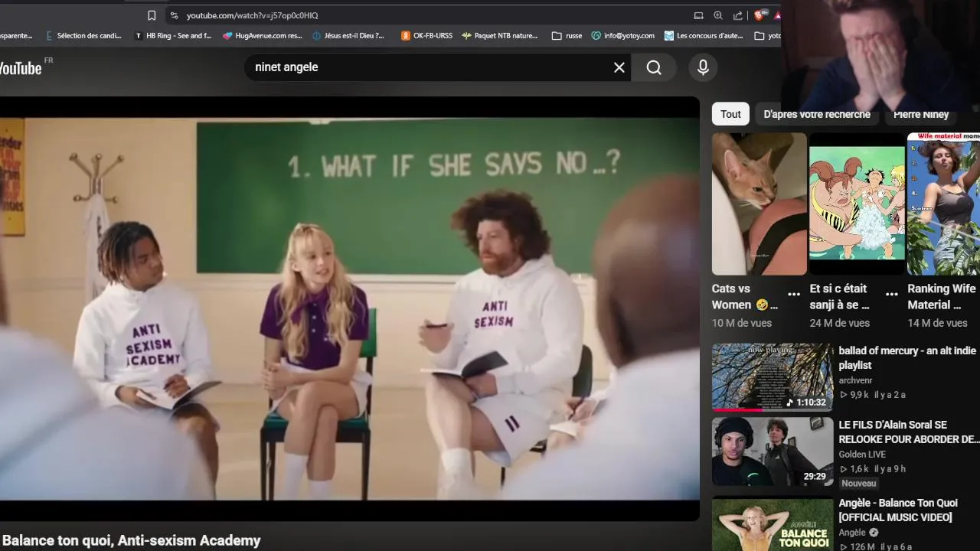Open more options for 'Et si c était sanji' short
Screen dimensions: 980x551
click(x=892, y=295)
